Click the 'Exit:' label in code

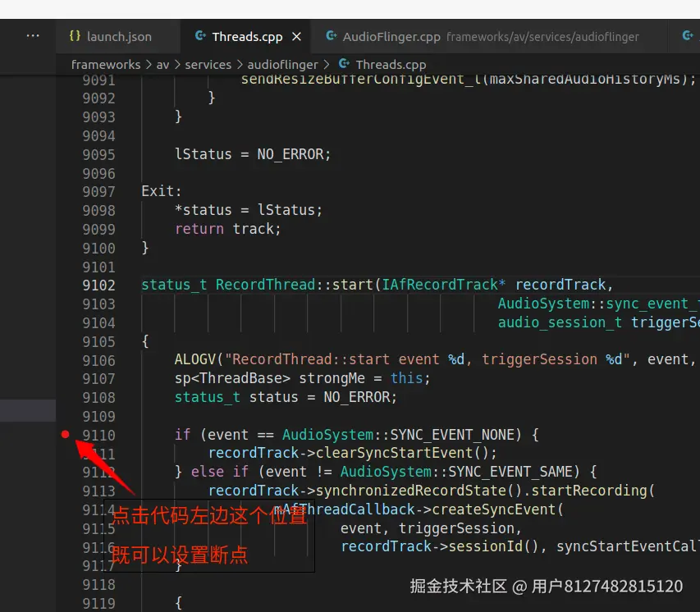click(x=161, y=191)
